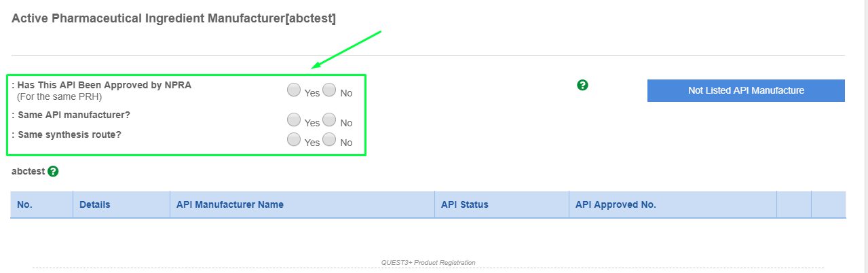Sort by API Manufacturer Name column header

229,204
